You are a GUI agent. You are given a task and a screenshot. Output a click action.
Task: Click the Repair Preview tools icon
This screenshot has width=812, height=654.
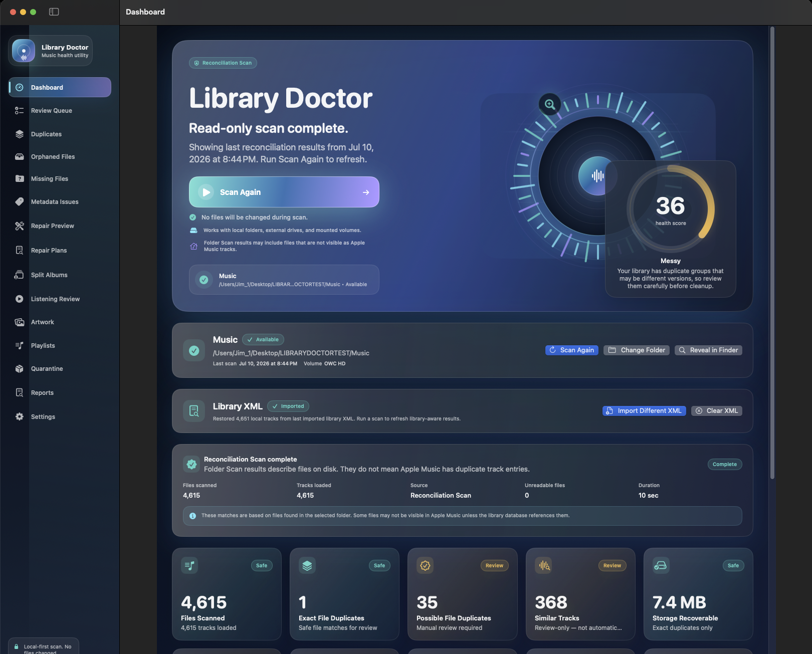click(x=20, y=226)
